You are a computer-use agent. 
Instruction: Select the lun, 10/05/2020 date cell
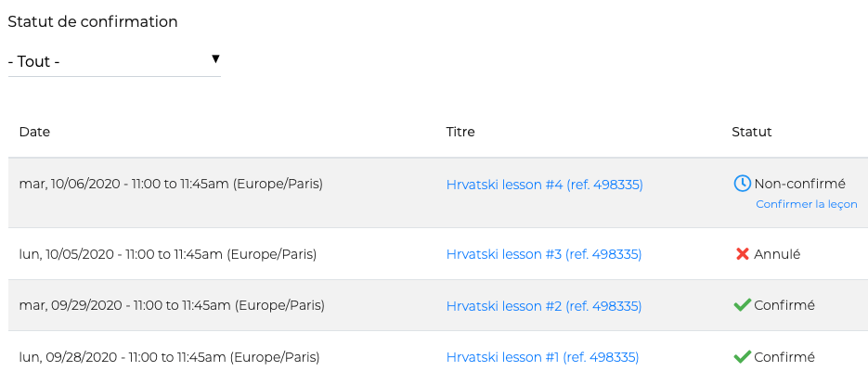point(168,254)
